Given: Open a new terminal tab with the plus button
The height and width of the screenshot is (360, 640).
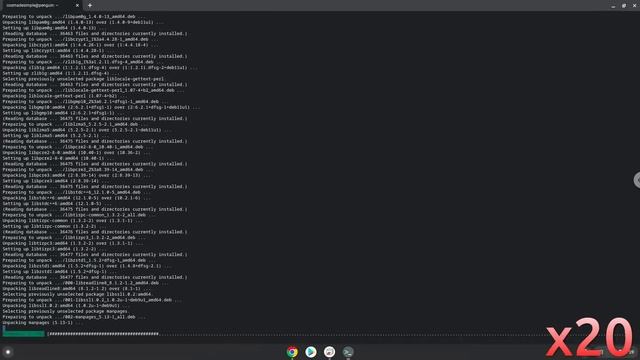Looking at the screenshot, I should (x=90, y=5).
